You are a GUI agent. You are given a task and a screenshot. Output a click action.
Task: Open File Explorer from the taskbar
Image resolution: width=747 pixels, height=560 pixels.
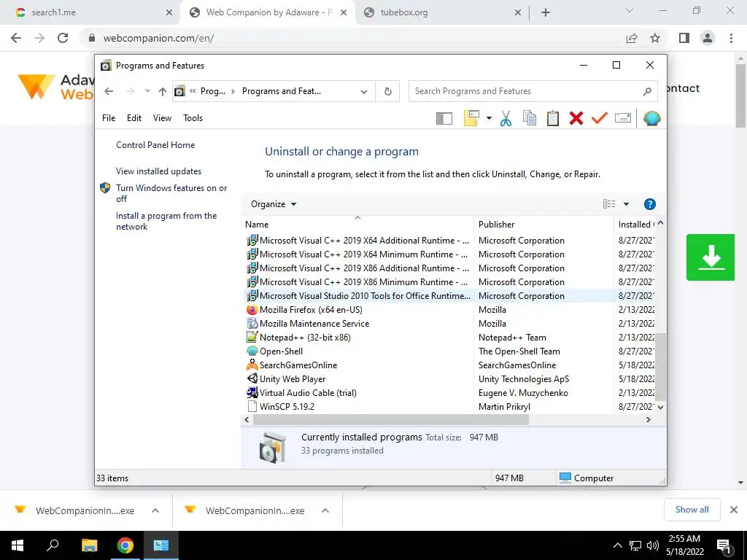(89, 545)
